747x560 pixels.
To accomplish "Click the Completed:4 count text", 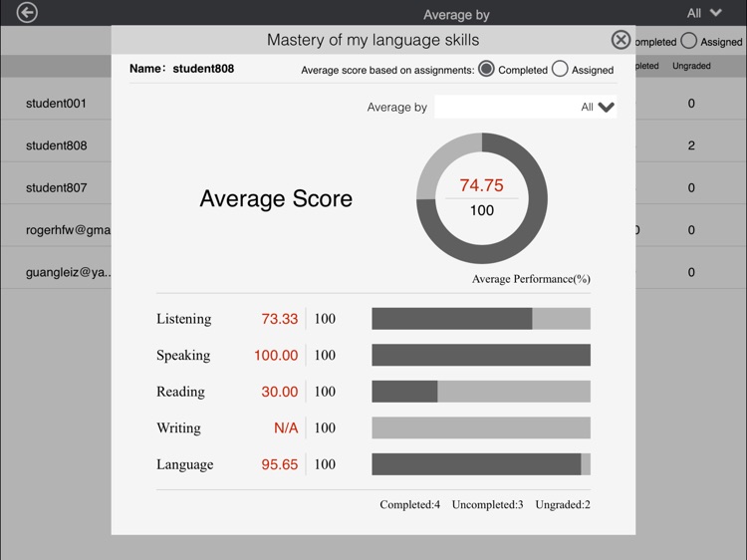I will [x=409, y=505].
